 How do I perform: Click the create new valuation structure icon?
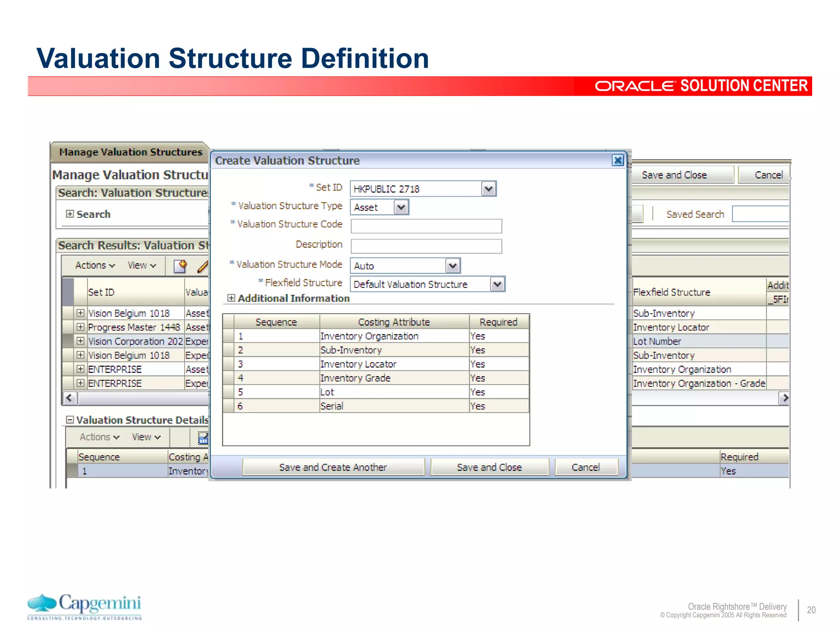pyautogui.click(x=180, y=266)
